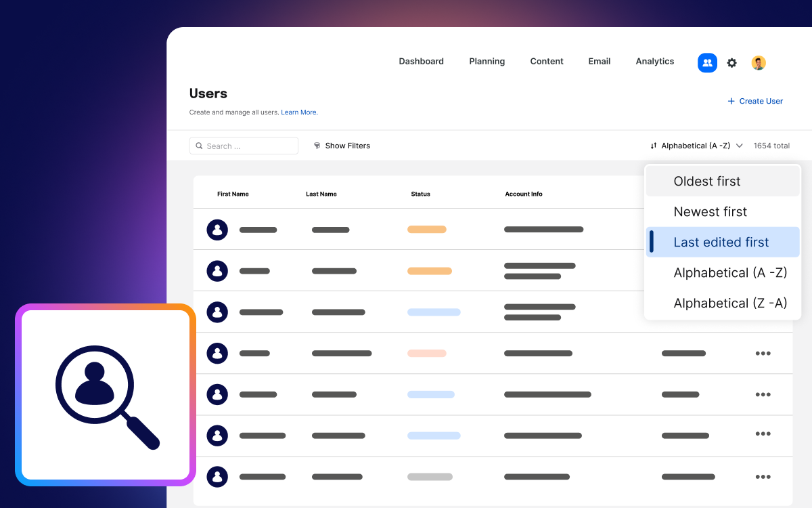
Task: Open the Users management icon in the header
Action: pos(707,63)
